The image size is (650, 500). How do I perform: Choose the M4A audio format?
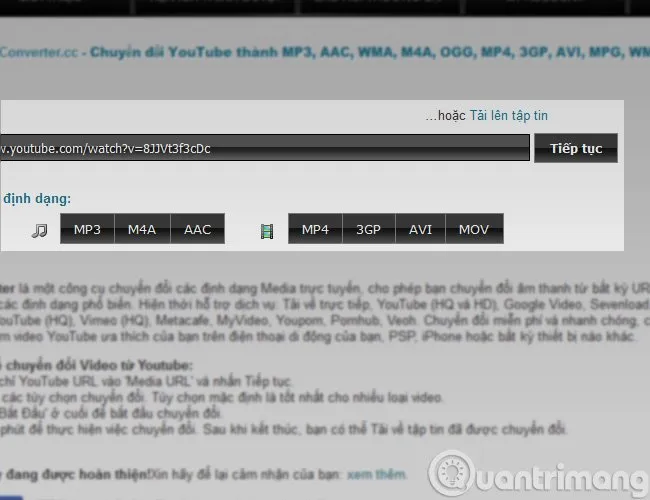click(x=142, y=230)
